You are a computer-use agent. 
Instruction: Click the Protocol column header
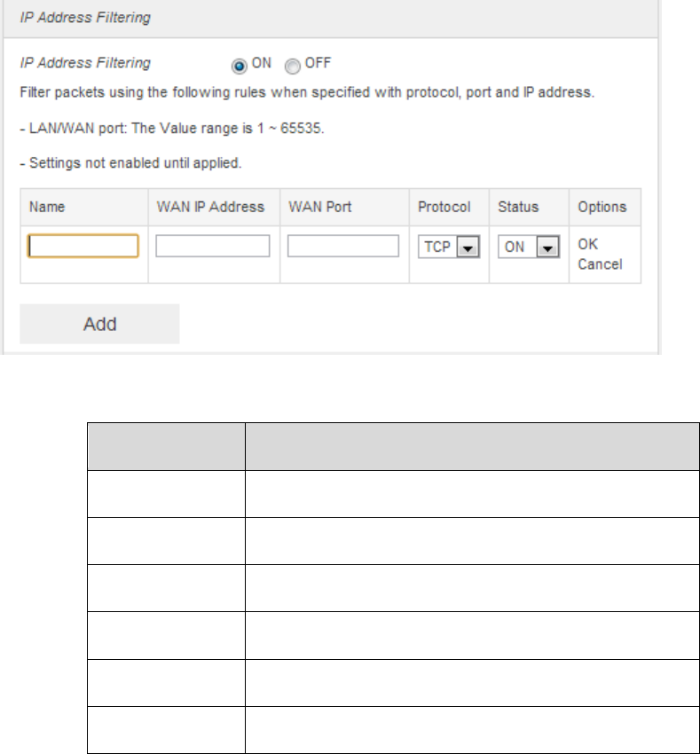(444, 207)
